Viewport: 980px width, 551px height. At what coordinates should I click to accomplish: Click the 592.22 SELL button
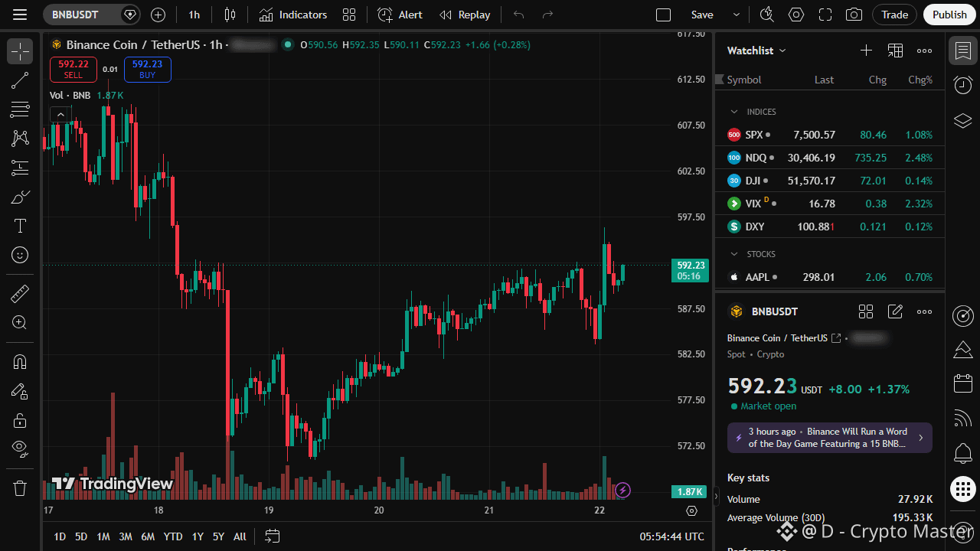(73, 70)
